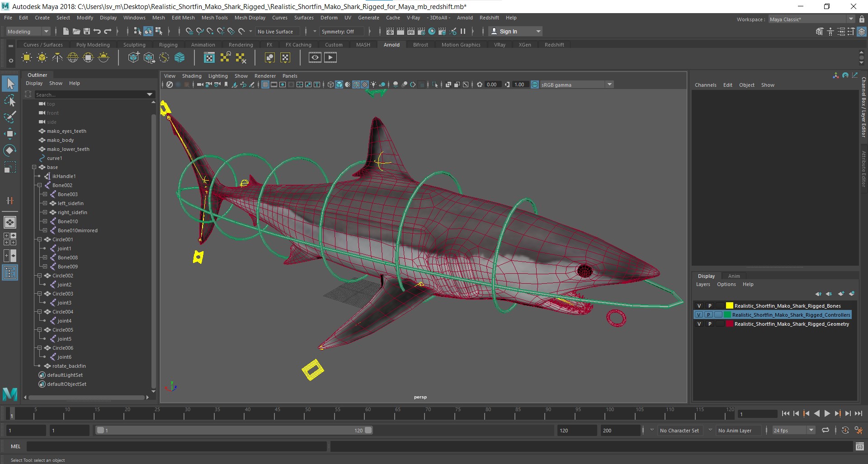The height and width of the screenshot is (464, 868).
Task: Activate the Lasso selection tool
Action: click(x=10, y=100)
